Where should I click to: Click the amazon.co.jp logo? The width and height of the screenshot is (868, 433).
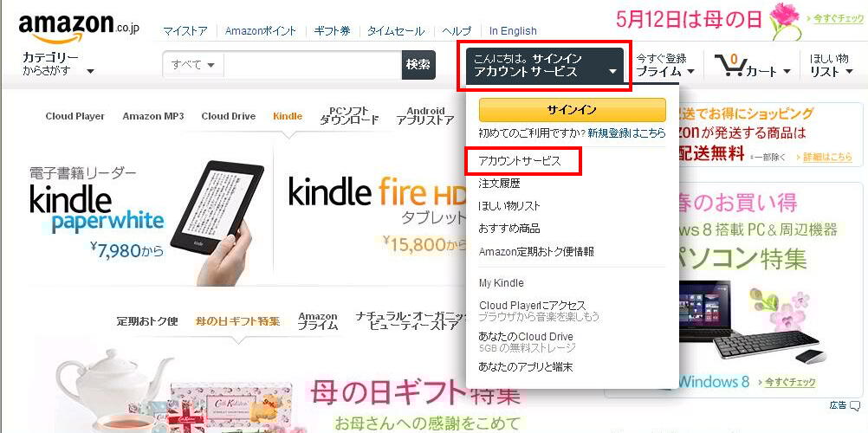(79, 28)
